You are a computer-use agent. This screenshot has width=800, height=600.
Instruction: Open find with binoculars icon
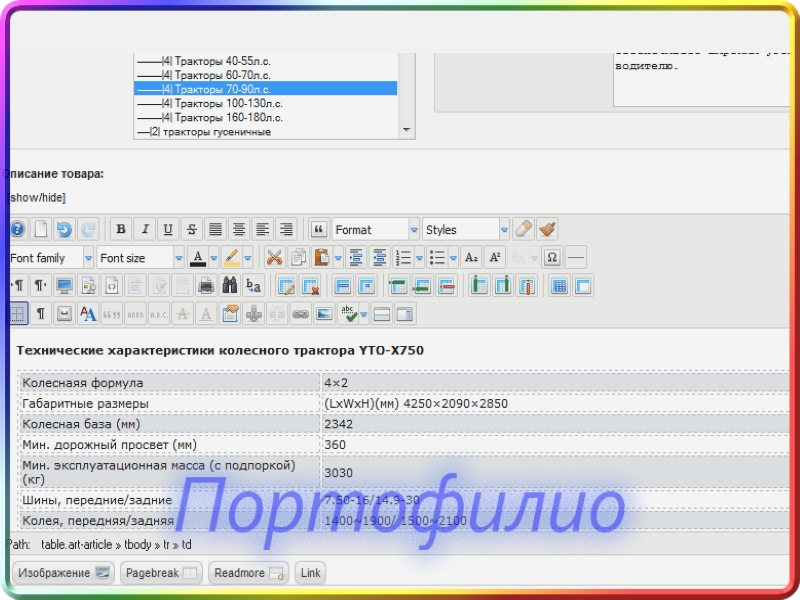[x=230, y=286]
